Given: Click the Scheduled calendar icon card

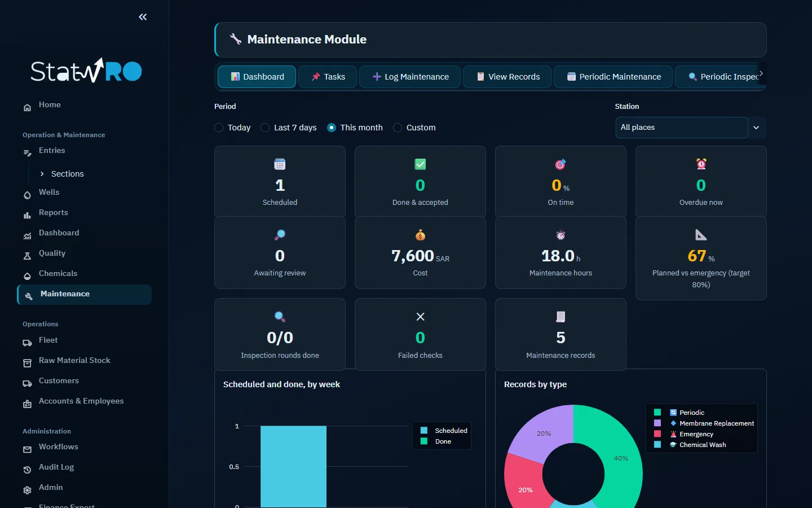Looking at the screenshot, I should coord(280,181).
